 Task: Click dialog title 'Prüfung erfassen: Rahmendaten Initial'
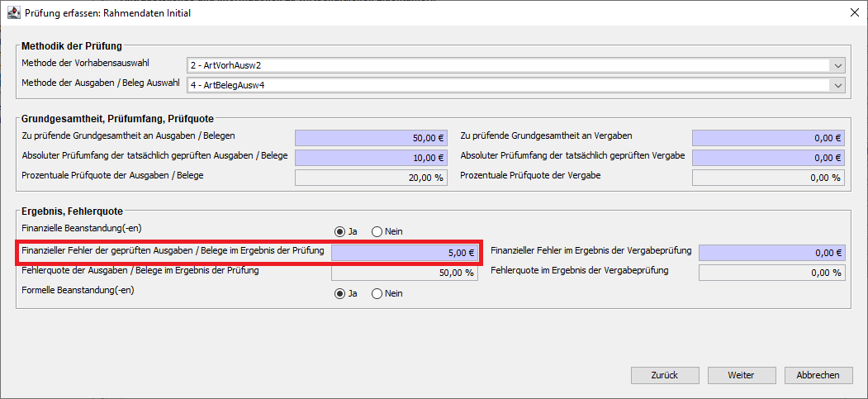click(108, 13)
